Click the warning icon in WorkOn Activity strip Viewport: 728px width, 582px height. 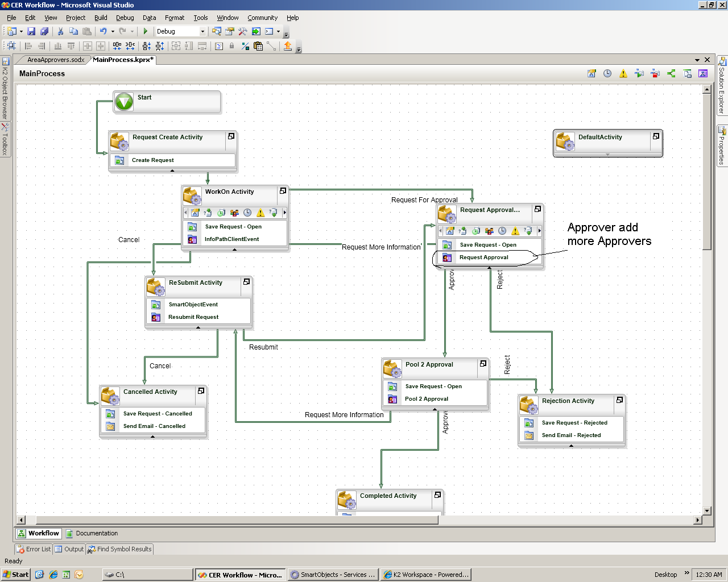pyautogui.click(x=260, y=213)
